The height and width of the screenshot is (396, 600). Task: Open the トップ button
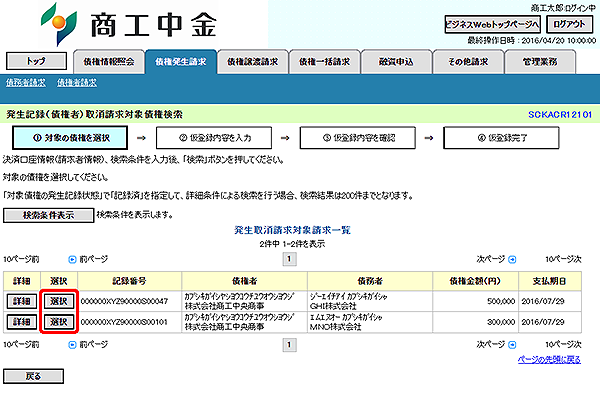click(36, 61)
